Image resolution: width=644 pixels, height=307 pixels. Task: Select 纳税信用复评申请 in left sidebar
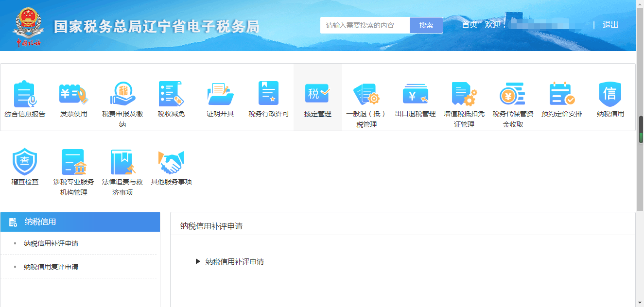click(x=51, y=267)
